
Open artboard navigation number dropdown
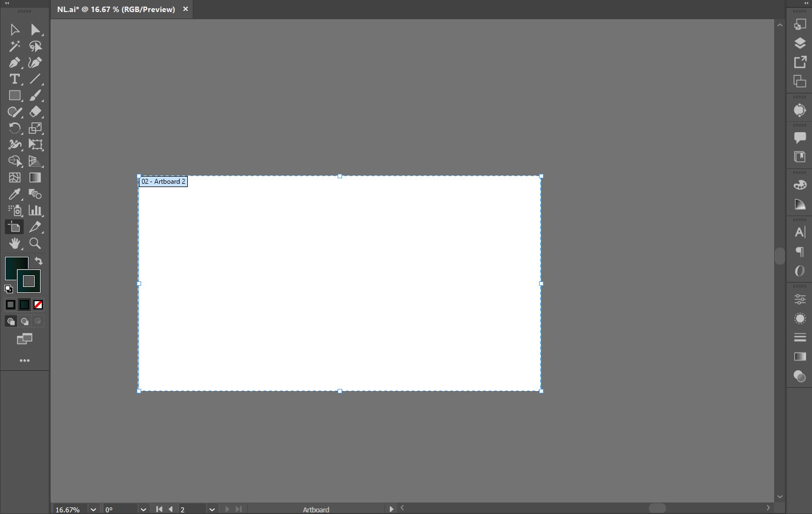coord(212,510)
